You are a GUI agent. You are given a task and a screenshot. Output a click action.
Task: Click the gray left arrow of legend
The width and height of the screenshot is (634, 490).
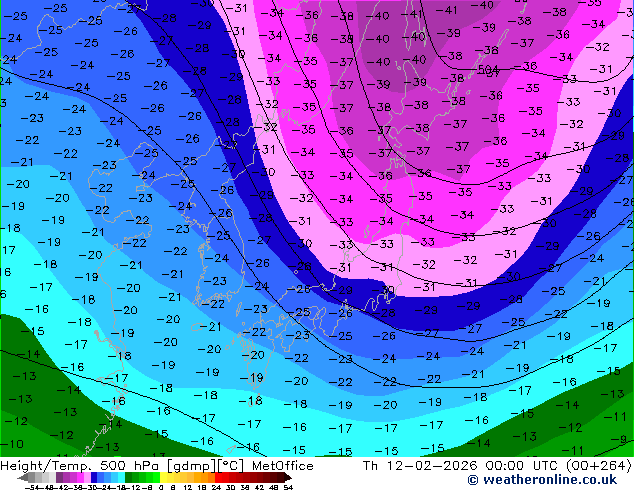(23, 477)
